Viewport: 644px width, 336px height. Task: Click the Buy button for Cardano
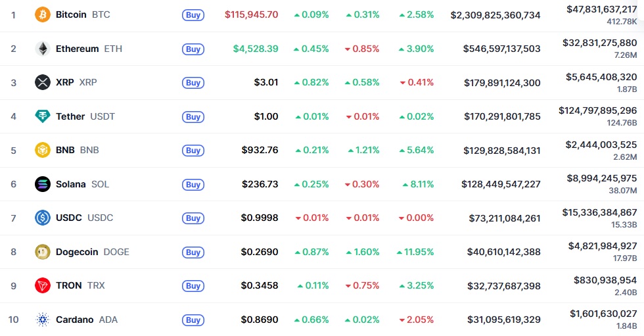[193, 320]
